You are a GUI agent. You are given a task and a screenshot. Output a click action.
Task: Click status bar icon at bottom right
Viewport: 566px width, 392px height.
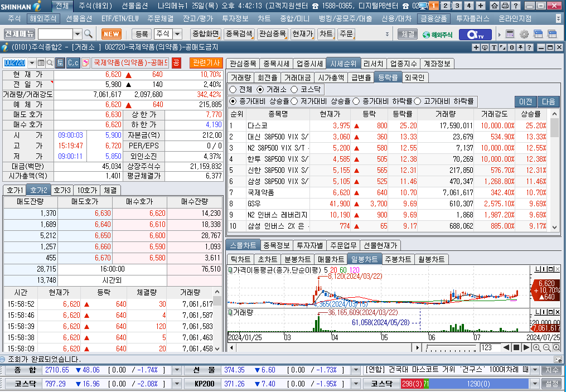[x=558, y=360]
